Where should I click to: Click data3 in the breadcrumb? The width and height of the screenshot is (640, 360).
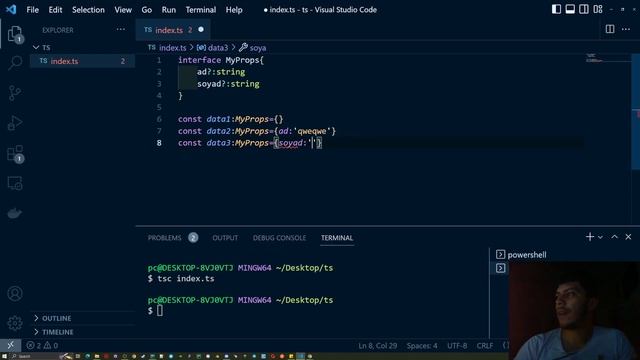click(218, 48)
